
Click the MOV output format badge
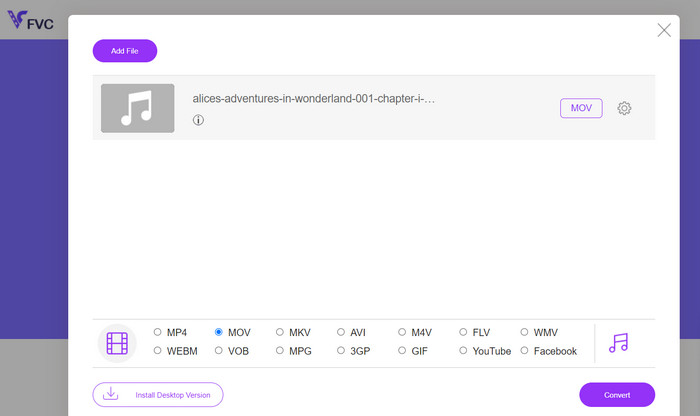click(581, 108)
